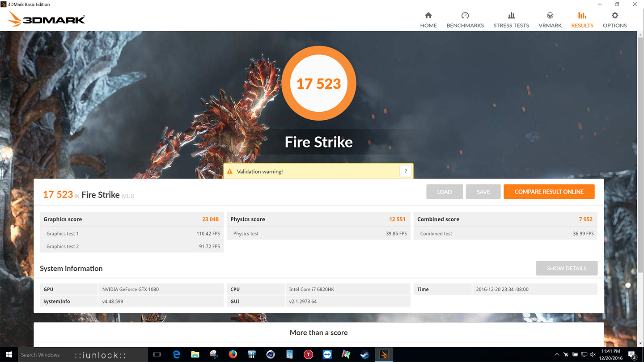644x362 pixels.
Task: Click the Time value 2016-12-20 23:34 -08:00
Action: (502, 290)
